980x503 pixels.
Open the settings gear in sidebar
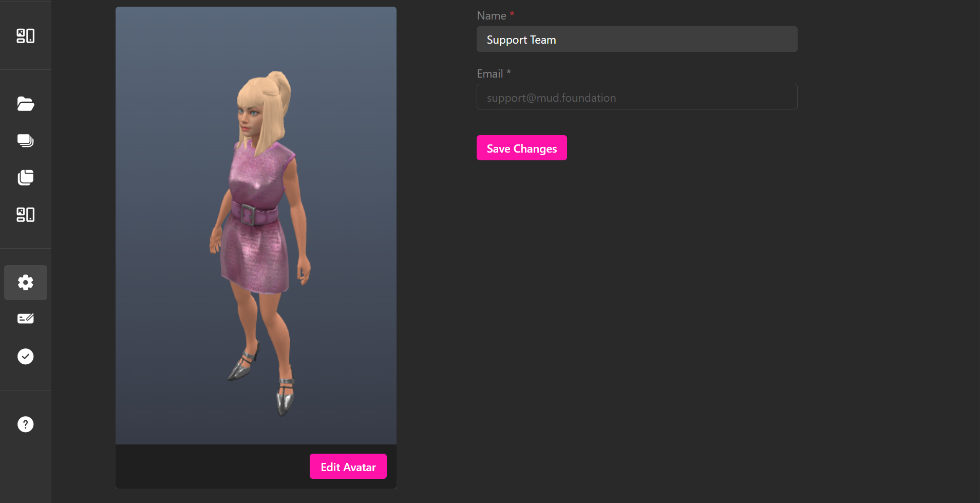coord(25,283)
